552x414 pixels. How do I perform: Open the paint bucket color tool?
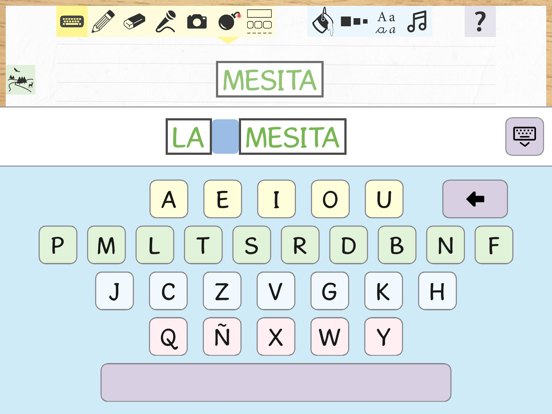point(322,21)
